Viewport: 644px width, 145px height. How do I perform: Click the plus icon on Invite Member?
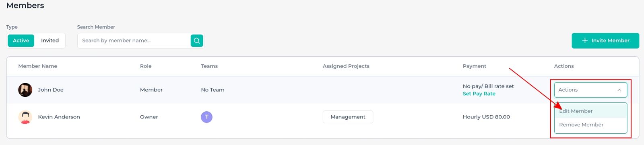585,41
